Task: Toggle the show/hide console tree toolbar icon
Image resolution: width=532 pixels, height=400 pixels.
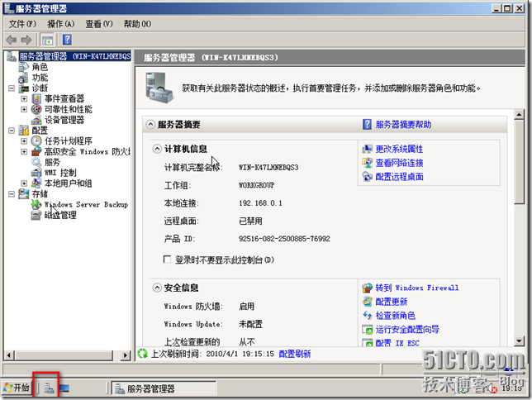Action: point(47,40)
